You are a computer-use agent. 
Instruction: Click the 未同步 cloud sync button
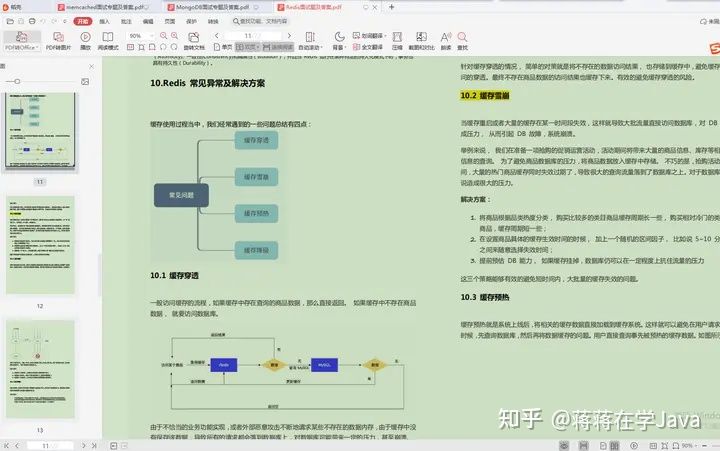(x=709, y=21)
